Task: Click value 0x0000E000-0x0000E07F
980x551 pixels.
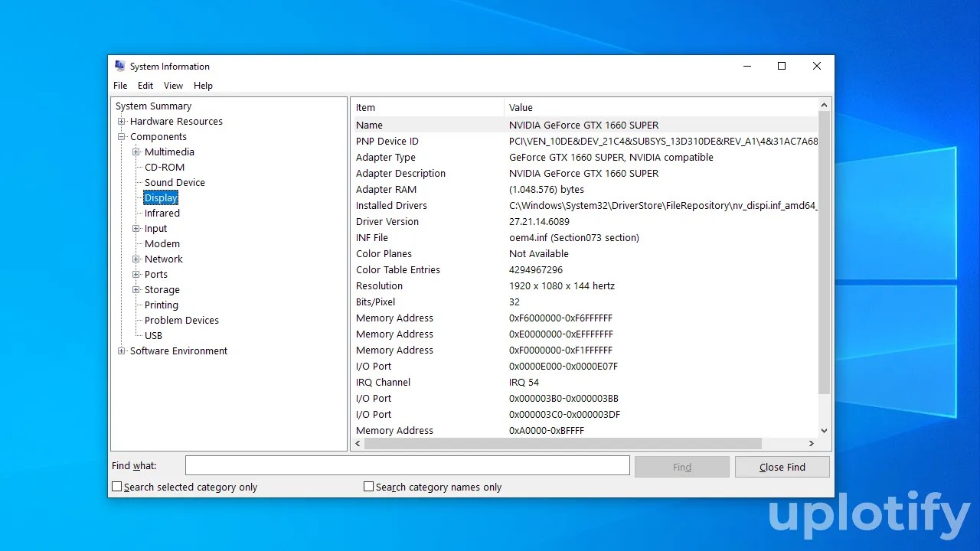Action: [563, 366]
